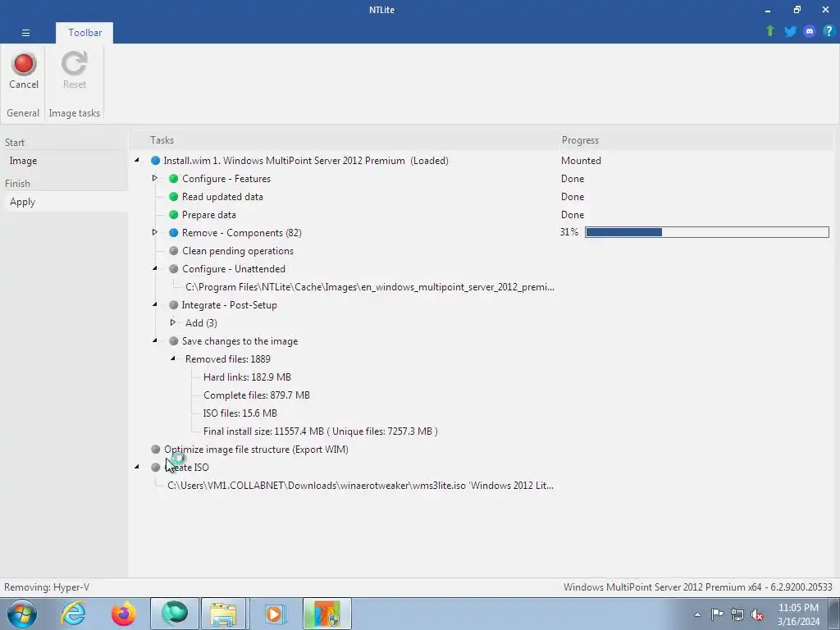
Task: Click the Reset arrow icon
Action: pos(74,64)
